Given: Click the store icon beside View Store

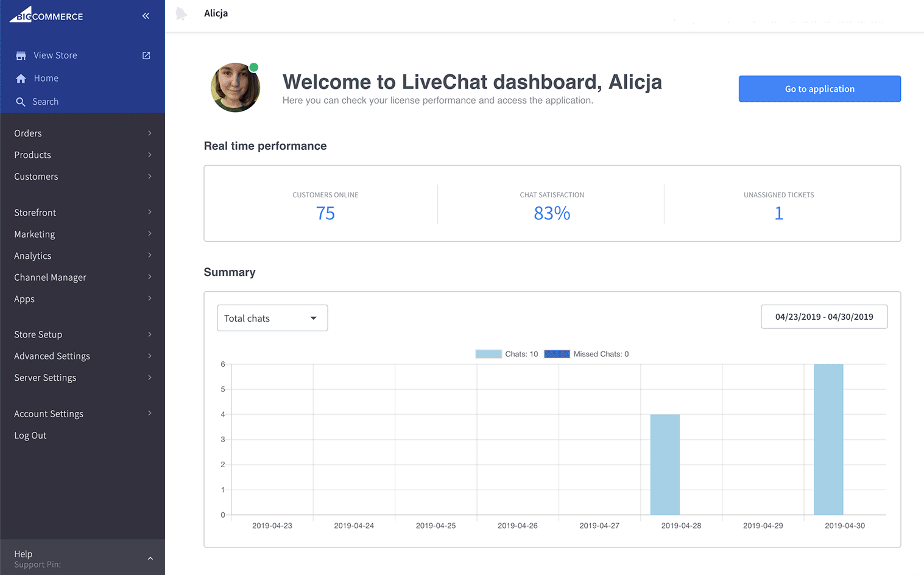Looking at the screenshot, I should click(x=21, y=55).
